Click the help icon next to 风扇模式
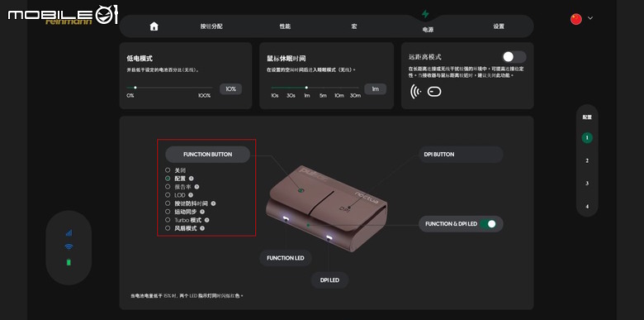 point(202,228)
